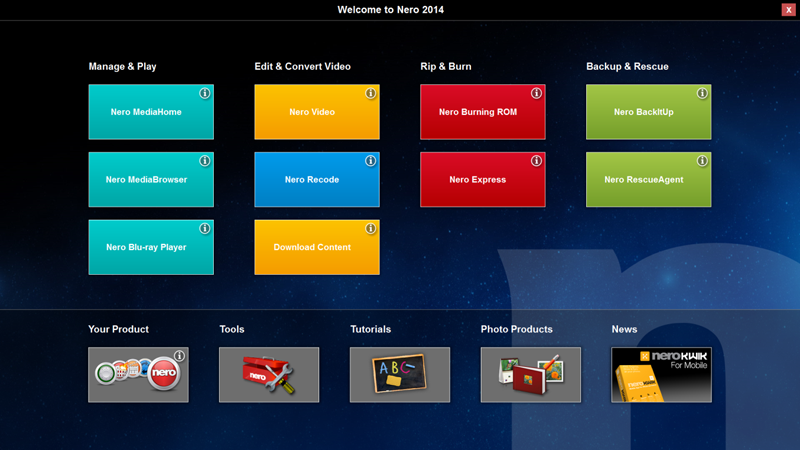
Task: Launch Nero MediaHome
Action: (151, 112)
